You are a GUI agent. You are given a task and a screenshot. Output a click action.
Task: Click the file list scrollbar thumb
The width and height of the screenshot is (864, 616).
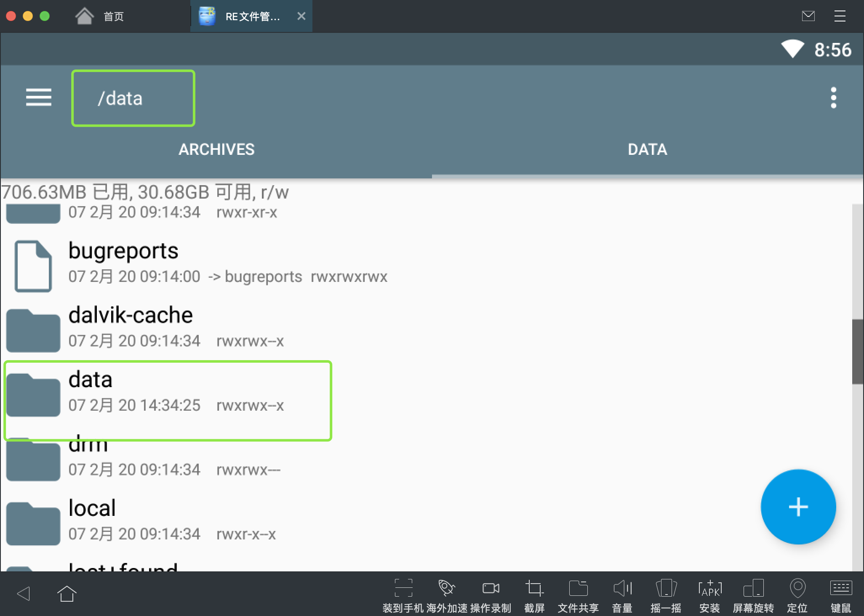pyautogui.click(x=857, y=351)
